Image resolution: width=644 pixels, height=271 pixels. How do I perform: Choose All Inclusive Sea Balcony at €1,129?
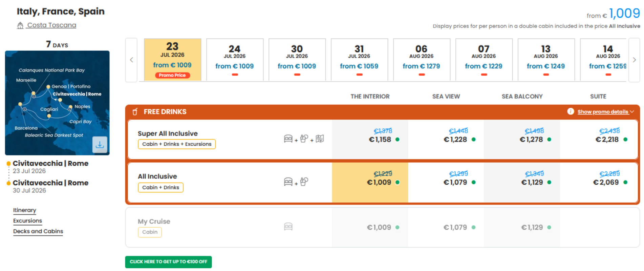[522, 182]
